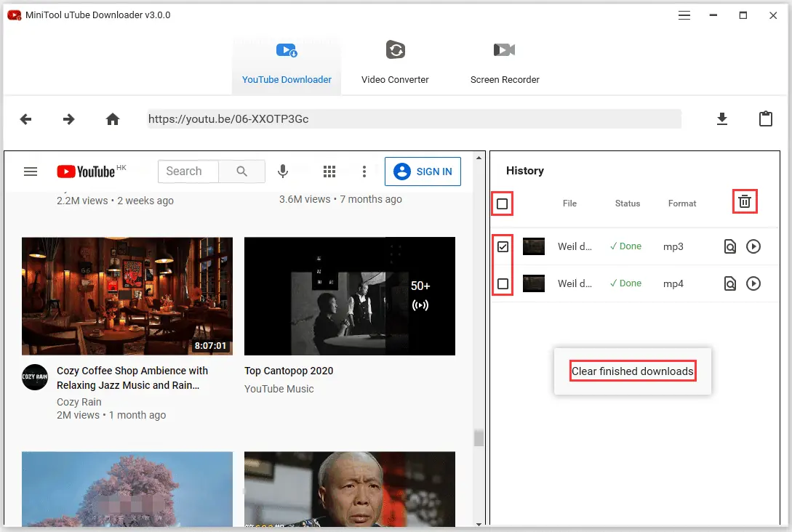
Task: Click the URL address field
Action: [x=415, y=119]
